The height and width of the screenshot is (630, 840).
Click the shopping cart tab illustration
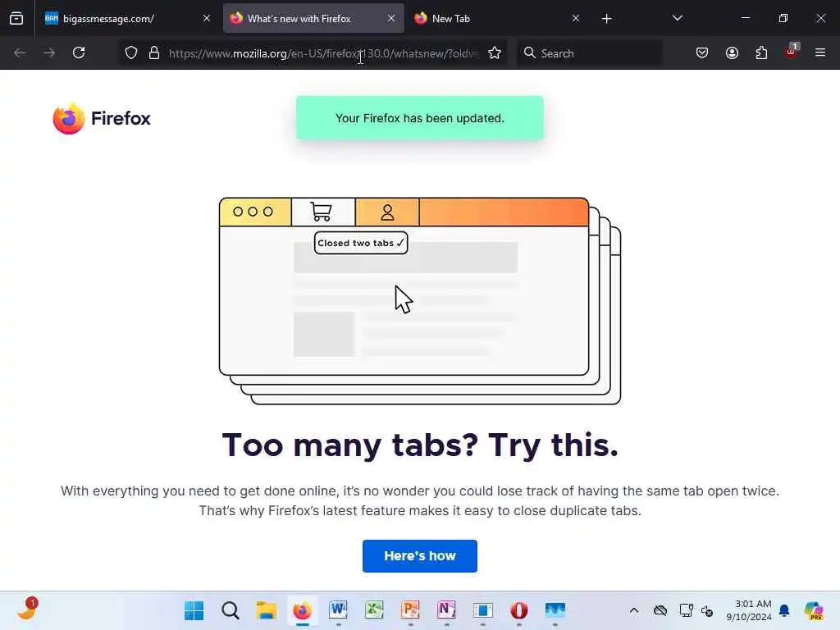322,212
